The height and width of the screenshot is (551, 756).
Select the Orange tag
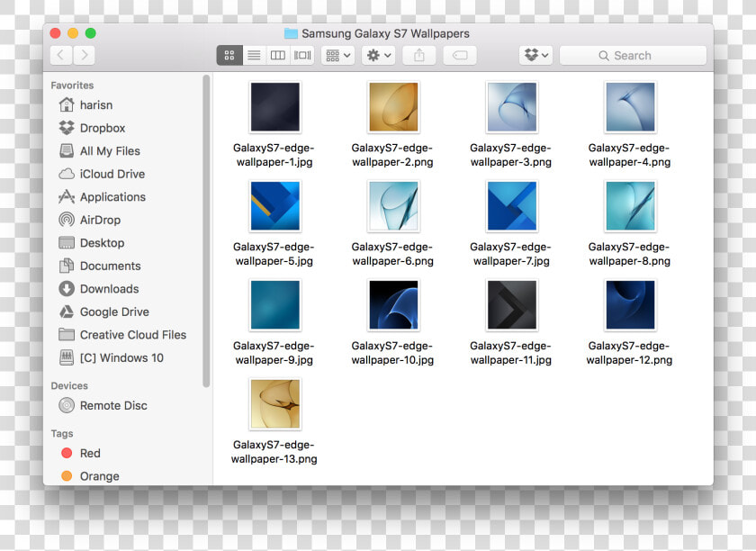(90, 476)
